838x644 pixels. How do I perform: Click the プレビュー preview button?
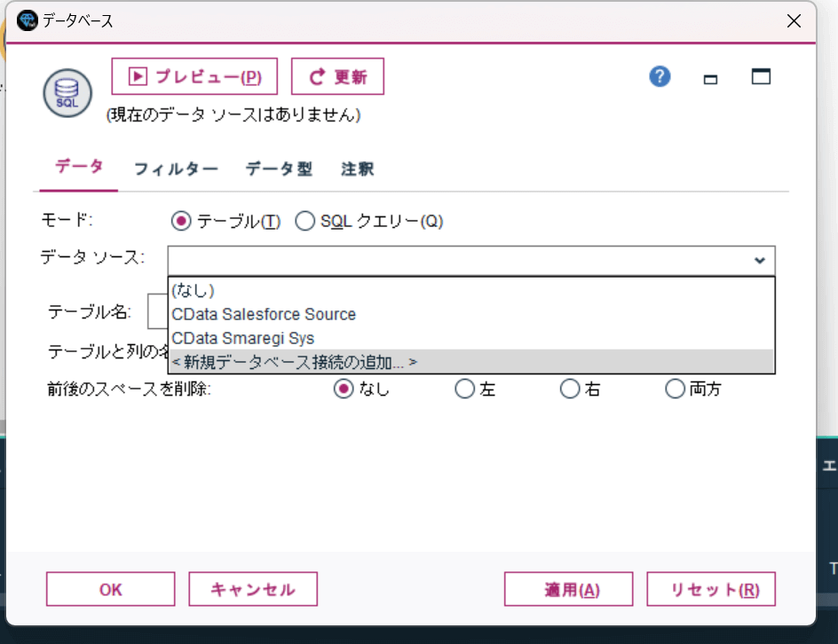click(194, 77)
